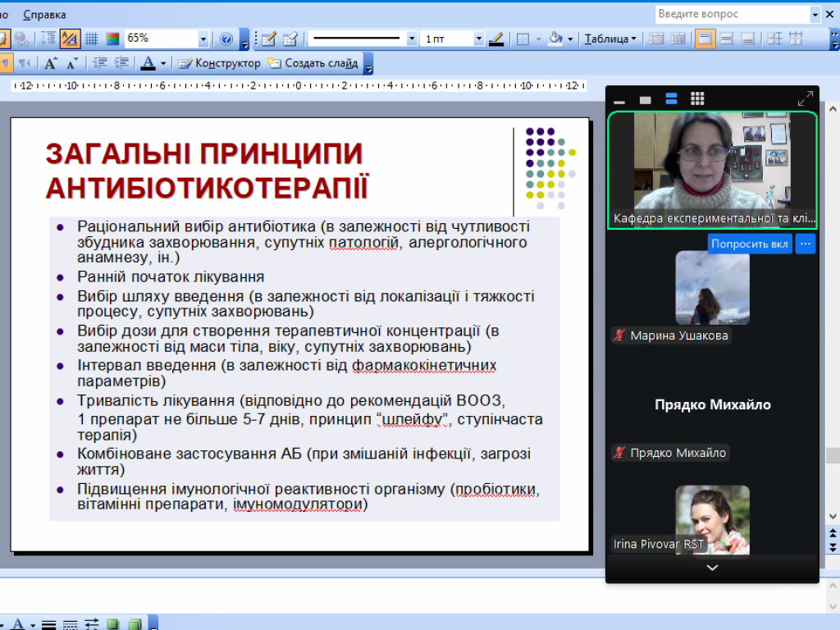Switch Zoom panel to gallery grid view
The height and width of the screenshot is (630, 840).
point(697,98)
